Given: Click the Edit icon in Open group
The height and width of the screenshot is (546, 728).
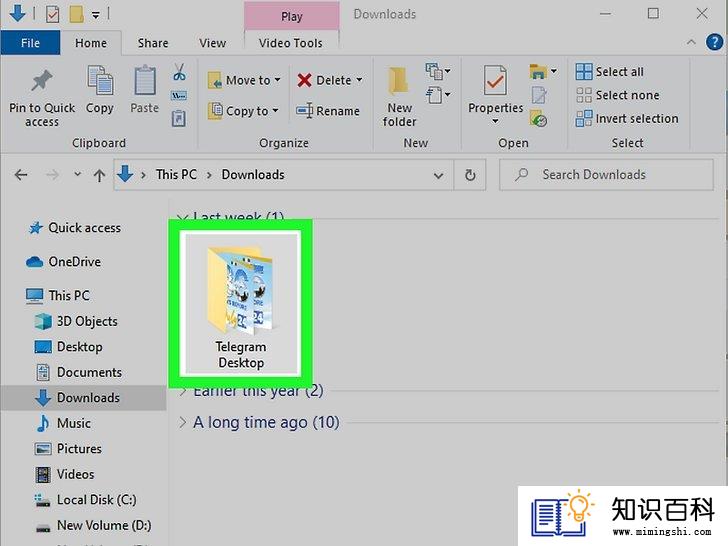Looking at the screenshot, I should tap(539, 95).
